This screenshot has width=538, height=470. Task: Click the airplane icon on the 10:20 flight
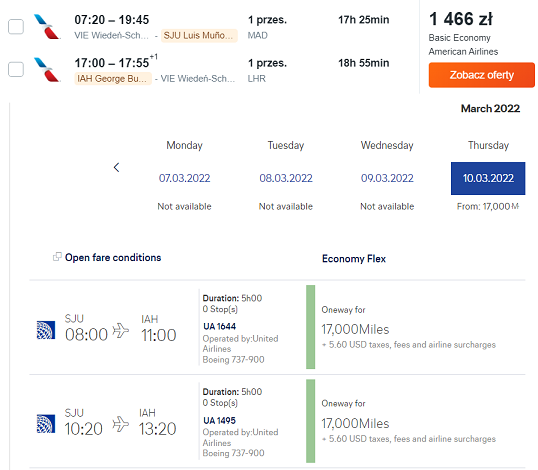pos(120,424)
